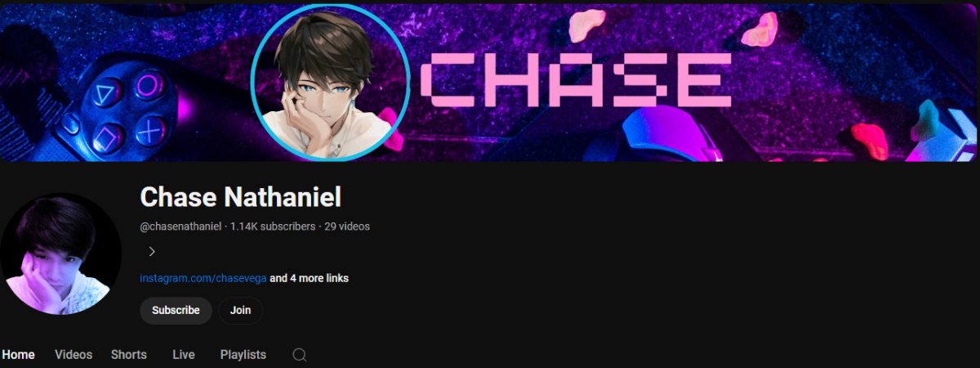Expand channel description with the chevron arrow
This screenshot has height=368, width=980.
pos(152,252)
